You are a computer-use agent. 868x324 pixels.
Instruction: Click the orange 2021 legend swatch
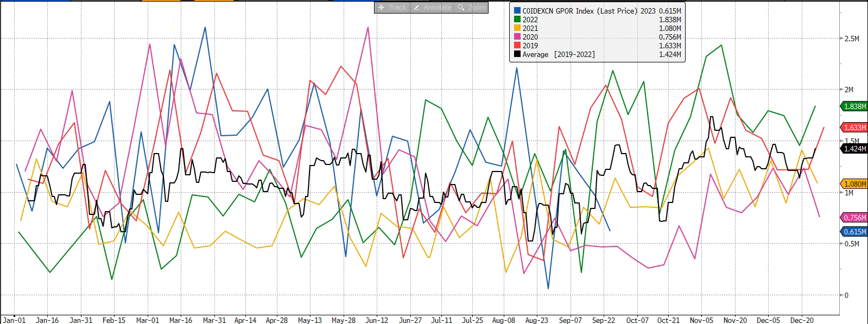[517, 28]
